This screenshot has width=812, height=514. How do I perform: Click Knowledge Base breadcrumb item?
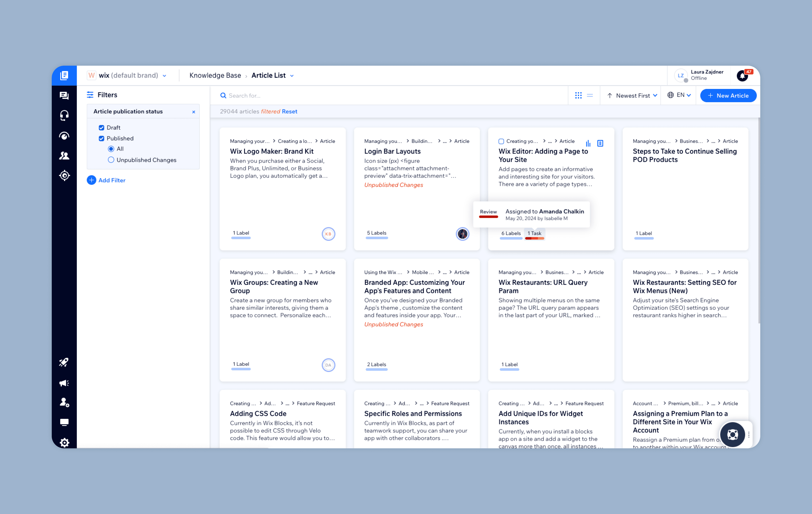pos(215,75)
